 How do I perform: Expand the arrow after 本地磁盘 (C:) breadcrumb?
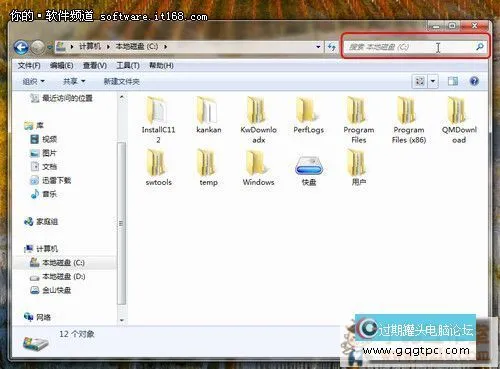(165, 47)
